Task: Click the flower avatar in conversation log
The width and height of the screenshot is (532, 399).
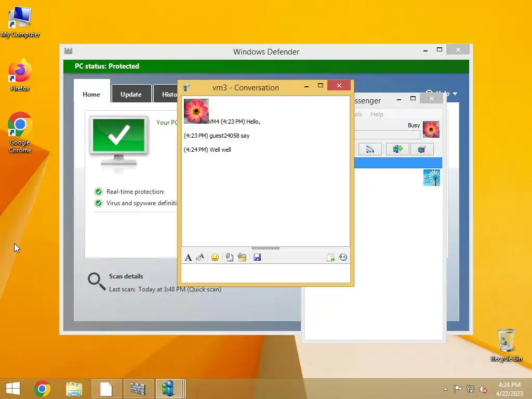Action: tap(196, 111)
